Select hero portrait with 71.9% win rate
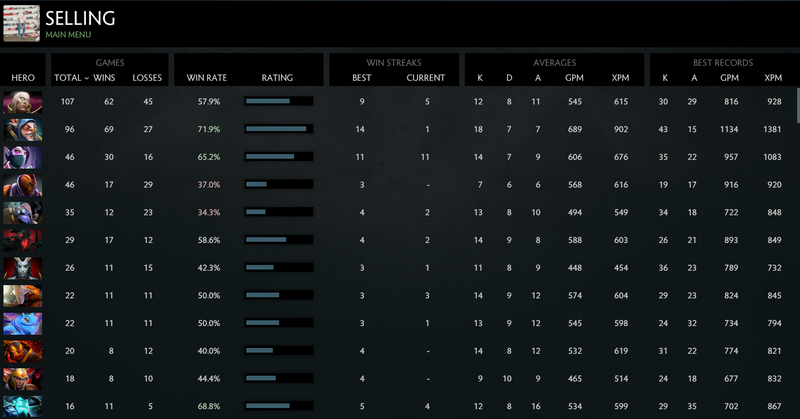 (x=22, y=129)
